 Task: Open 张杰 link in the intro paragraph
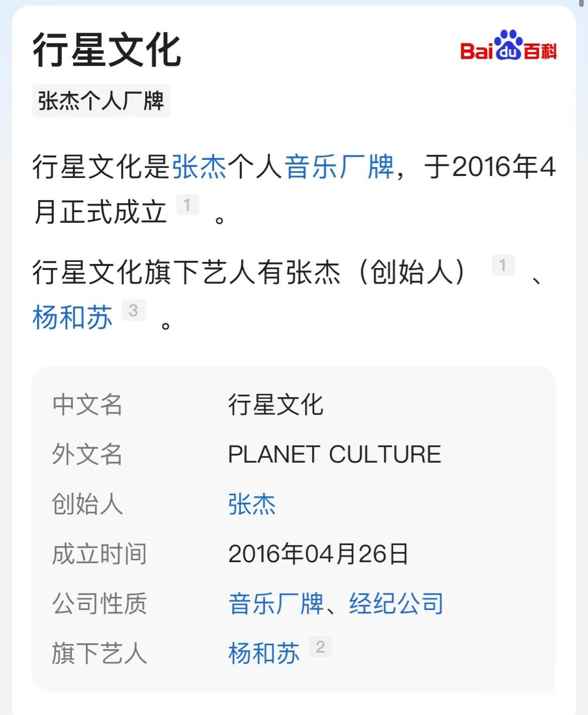200,166
